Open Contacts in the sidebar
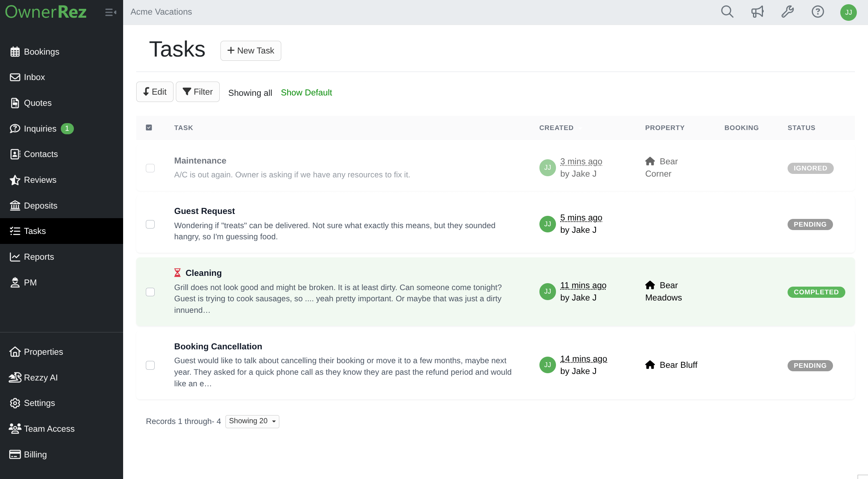The width and height of the screenshot is (868, 479). click(62, 154)
